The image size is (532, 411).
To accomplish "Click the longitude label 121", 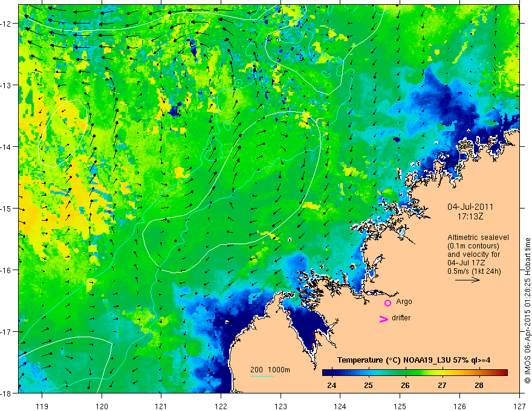I will click(x=161, y=406).
